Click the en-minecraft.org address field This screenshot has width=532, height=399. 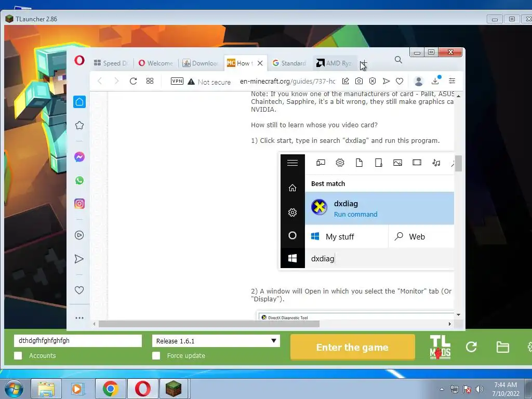click(288, 82)
